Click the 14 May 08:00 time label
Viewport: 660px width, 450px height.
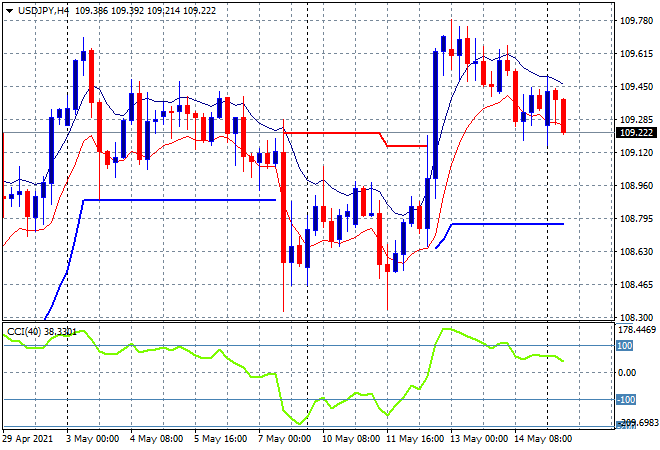pos(543,439)
